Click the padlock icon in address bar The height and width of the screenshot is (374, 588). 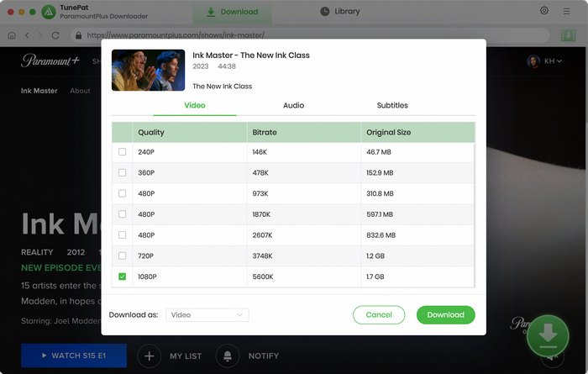78,35
